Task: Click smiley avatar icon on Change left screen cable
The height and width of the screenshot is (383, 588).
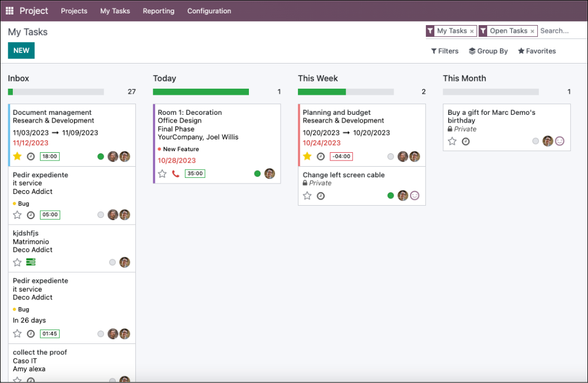Action: 415,196
